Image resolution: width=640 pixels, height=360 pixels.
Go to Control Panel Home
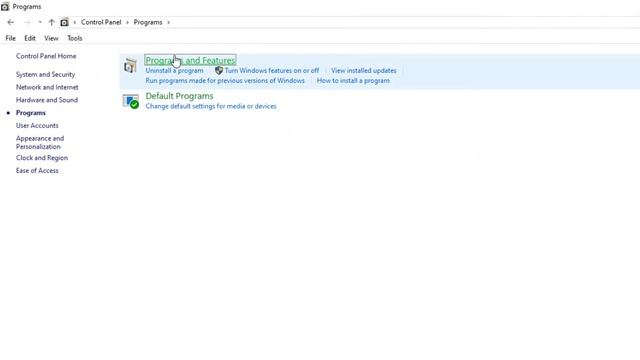[x=46, y=56]
